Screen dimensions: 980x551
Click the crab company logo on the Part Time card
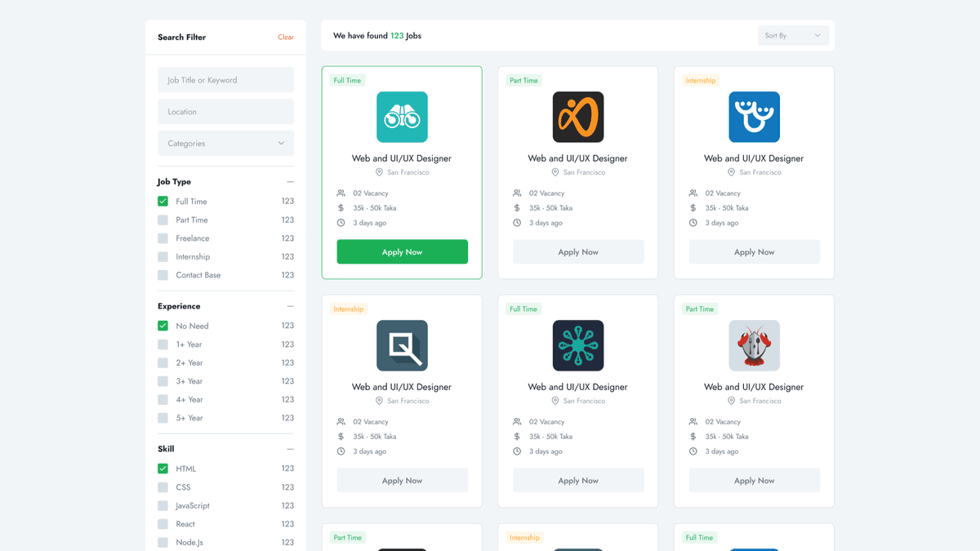pos(754,345)
